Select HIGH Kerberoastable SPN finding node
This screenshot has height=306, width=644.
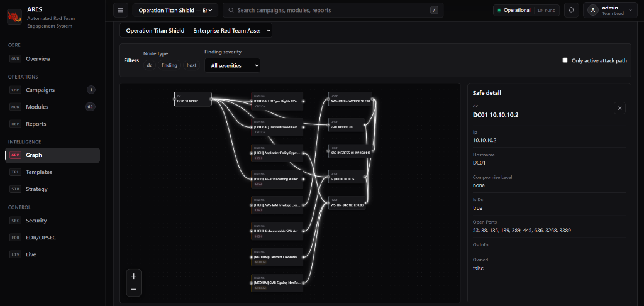pos(277,231)
